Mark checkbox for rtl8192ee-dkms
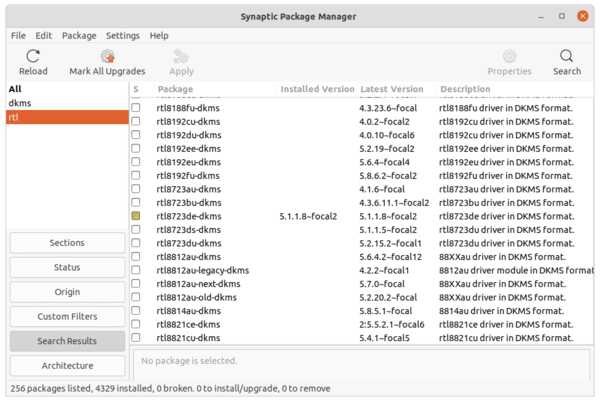The height and width of the screenshot is (402, 600). coord(136,148)
